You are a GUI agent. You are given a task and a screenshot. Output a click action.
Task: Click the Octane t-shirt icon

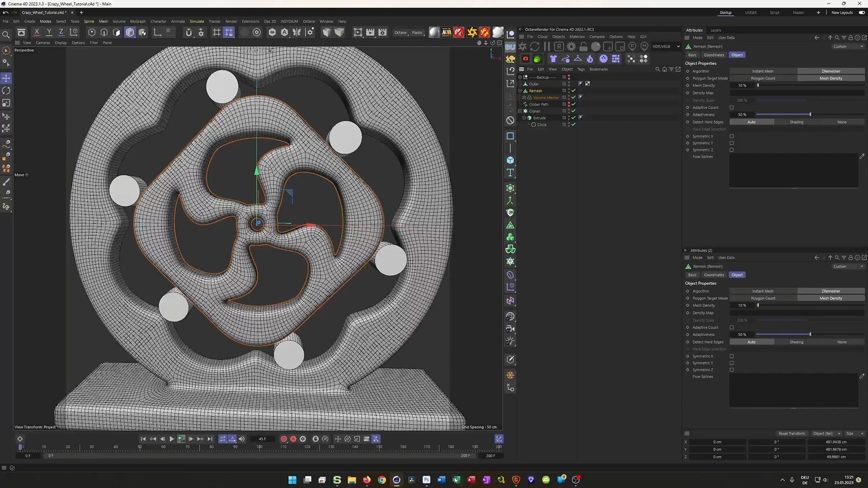point(553,58)
